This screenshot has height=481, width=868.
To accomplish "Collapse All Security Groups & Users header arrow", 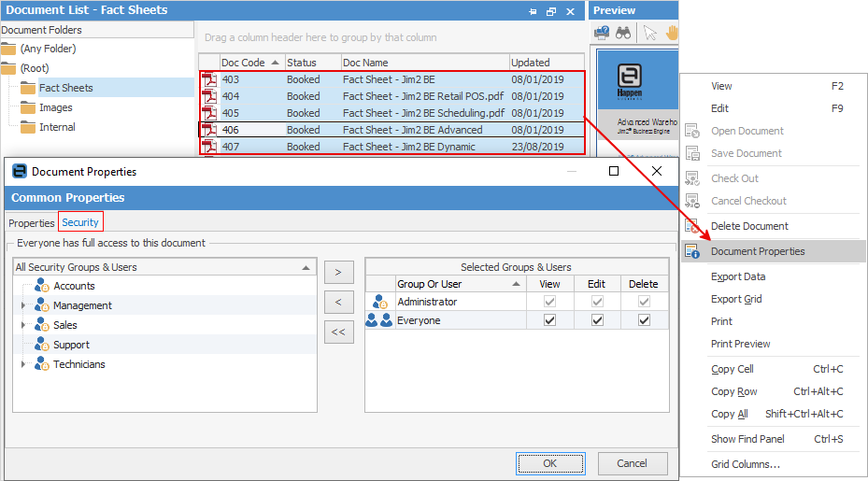I will point(306,267).
